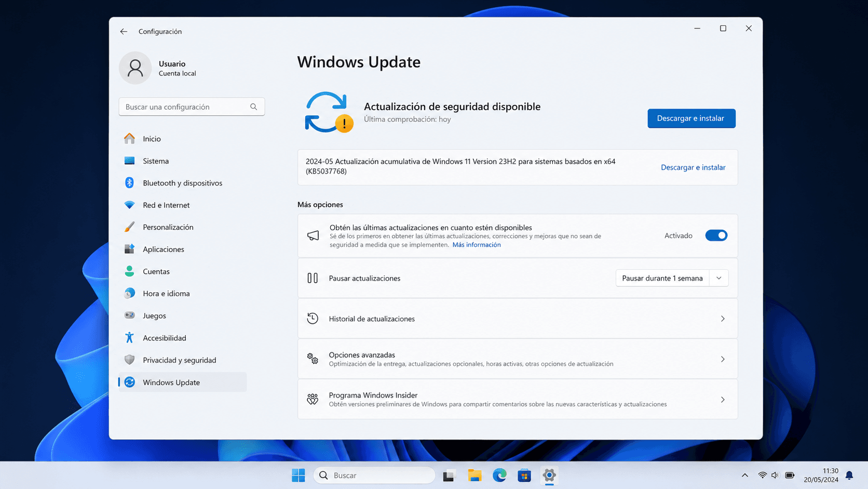This screenshot has height=489, width=868.
Task: Click the history clock icon
Action: pyautogui.click(x=313, y=319)
